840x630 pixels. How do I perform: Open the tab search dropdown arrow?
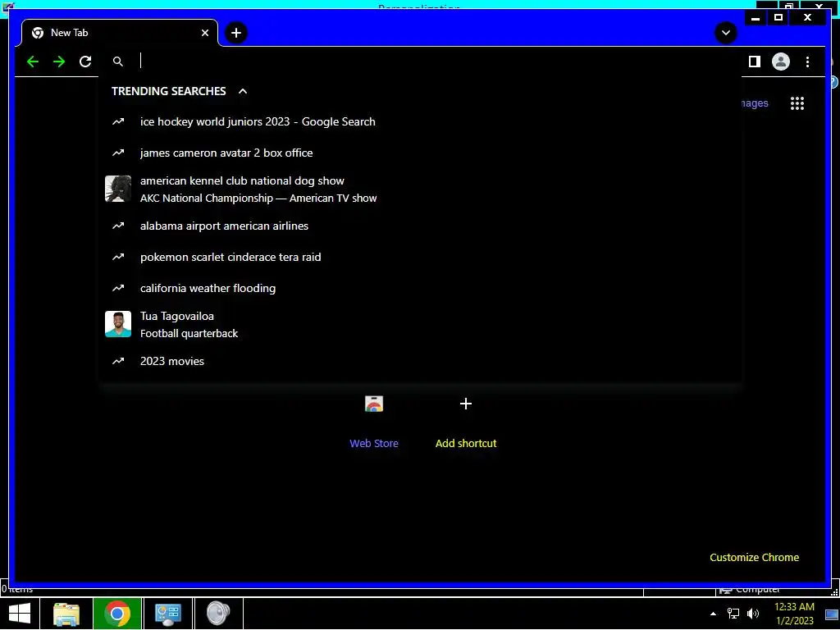pos(726,33)
